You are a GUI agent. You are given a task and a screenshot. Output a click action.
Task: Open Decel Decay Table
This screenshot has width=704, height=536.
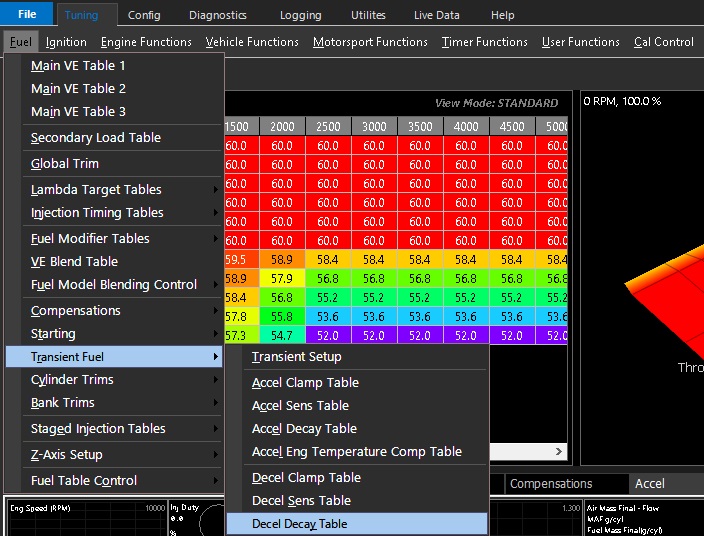(x=357, y=523)
